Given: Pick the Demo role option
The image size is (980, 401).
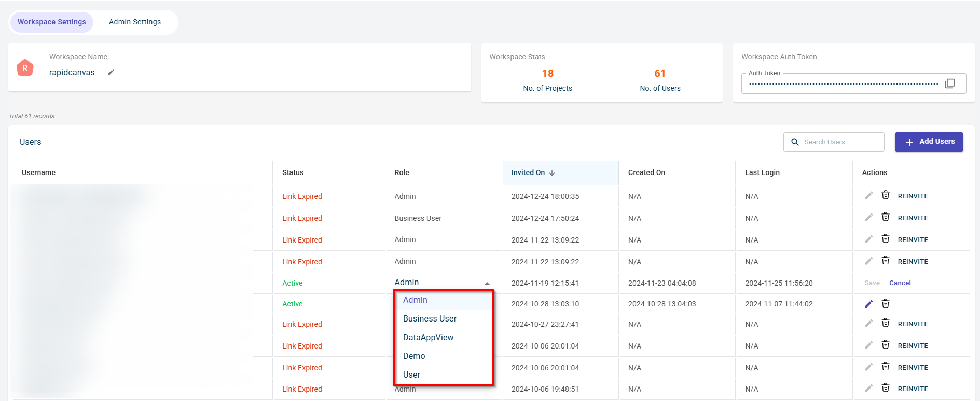Looking at the screenshot, I should pos(414,356).
